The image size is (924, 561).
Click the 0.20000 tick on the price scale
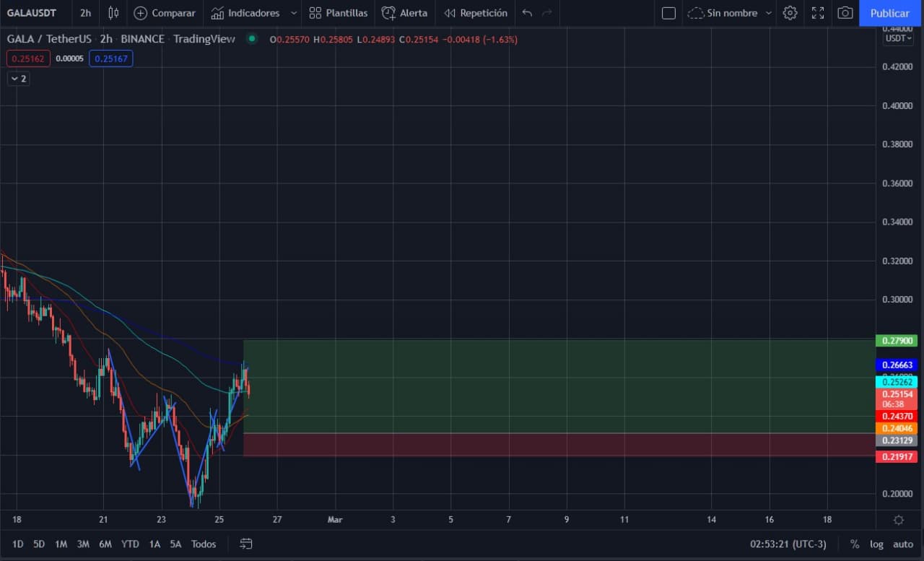coord(897,494)
